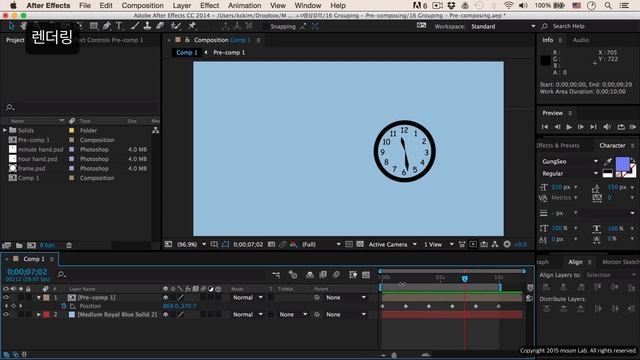Play the preview
Screen dimensions: 640x360
point(569,127)
